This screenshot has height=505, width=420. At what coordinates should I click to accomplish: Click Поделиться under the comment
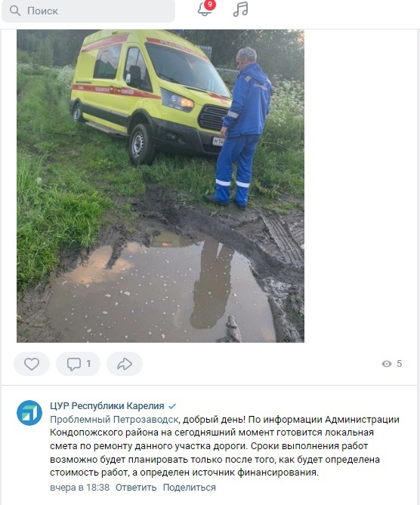pos(189,488)
